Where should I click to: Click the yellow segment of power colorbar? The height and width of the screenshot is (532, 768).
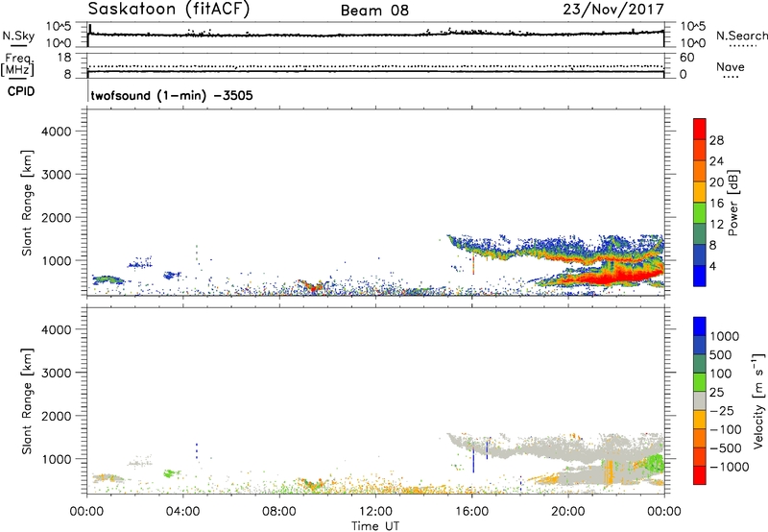(700, 192)
